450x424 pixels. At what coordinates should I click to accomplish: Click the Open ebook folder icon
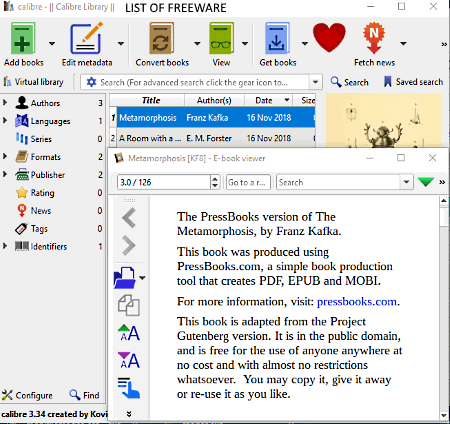(125, 278)
